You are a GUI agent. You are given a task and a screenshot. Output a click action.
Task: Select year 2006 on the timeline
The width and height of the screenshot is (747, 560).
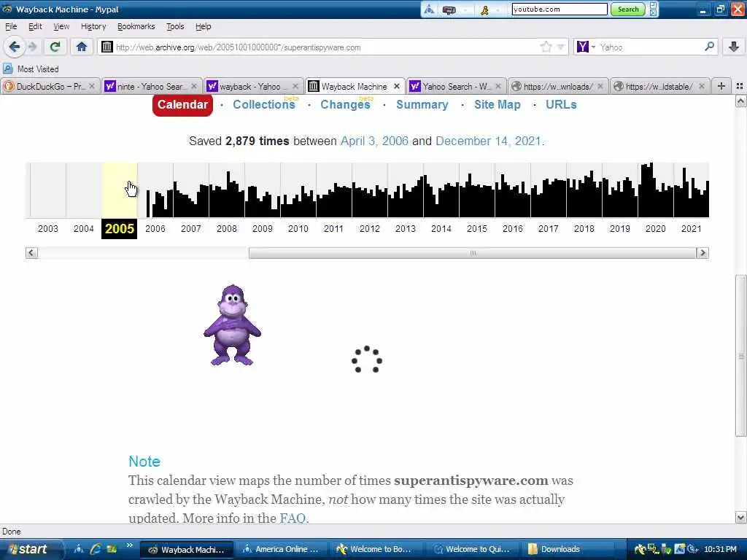click(155, 228)
